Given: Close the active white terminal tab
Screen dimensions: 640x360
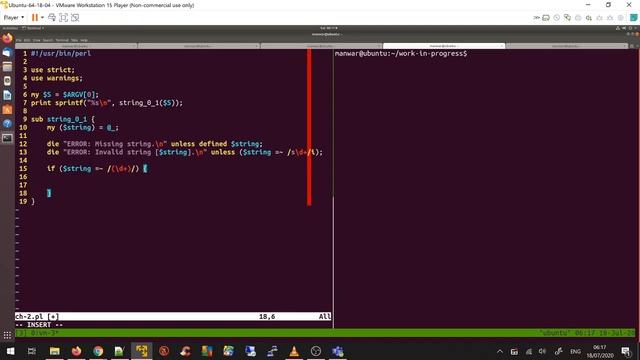Looking at the screenshot, I should 502,46.
